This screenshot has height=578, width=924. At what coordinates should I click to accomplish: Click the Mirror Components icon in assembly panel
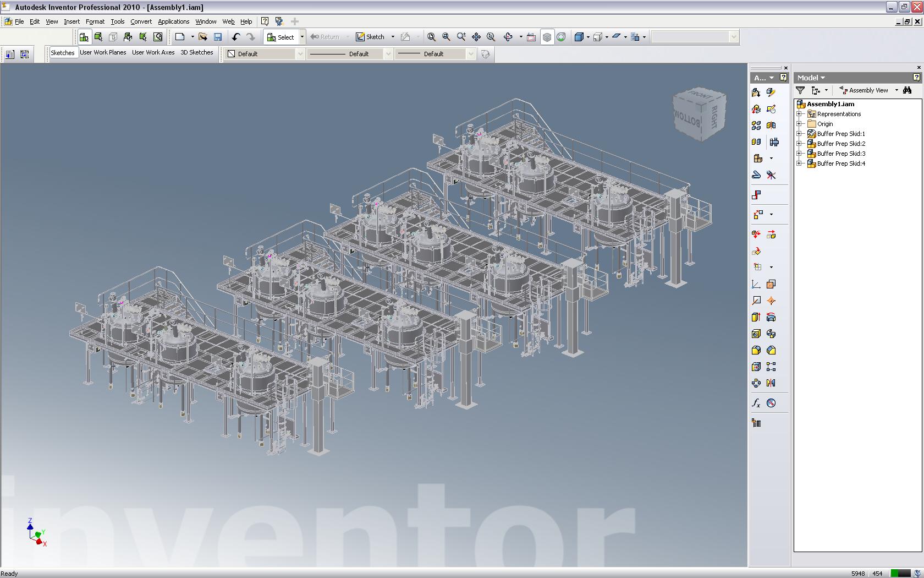771,126
